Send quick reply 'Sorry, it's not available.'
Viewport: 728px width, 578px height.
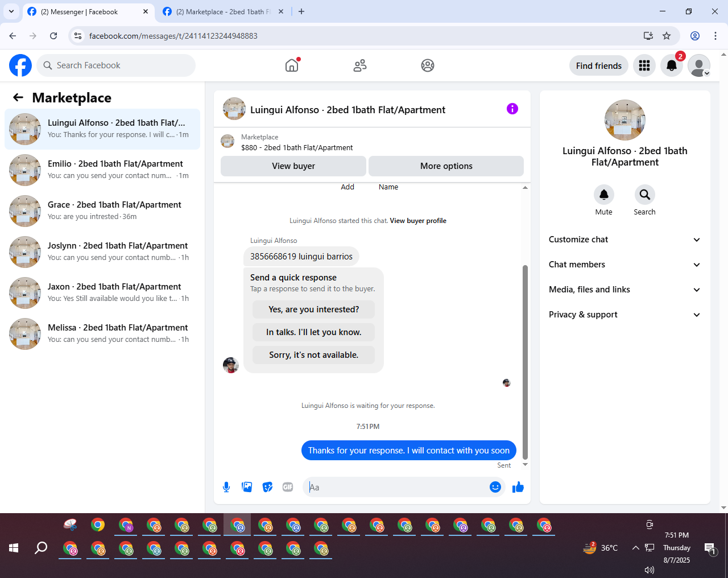[314, 355]
